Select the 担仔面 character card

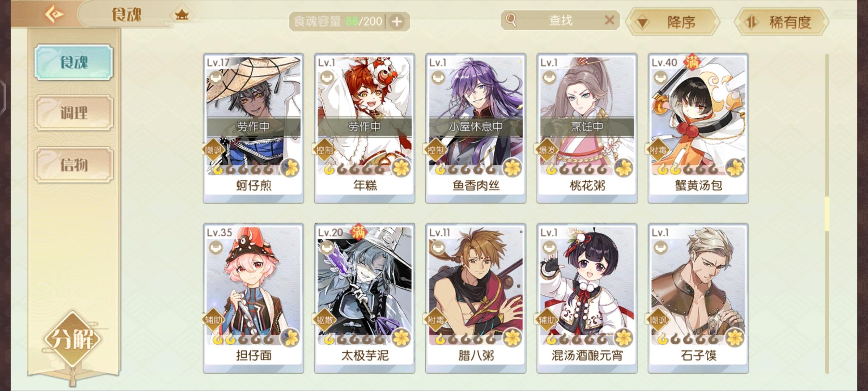[253, 298]
